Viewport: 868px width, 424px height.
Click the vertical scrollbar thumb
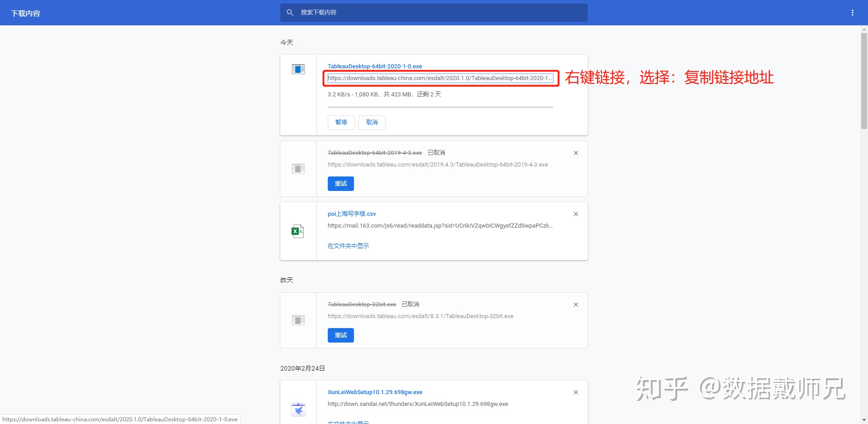point(864,81)
